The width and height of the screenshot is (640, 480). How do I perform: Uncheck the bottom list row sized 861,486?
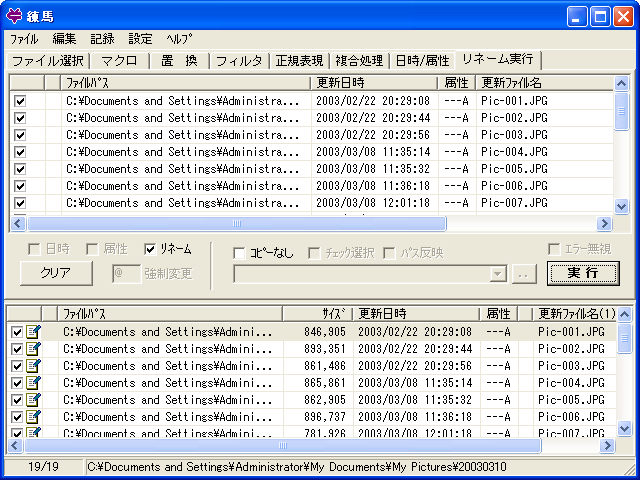pos(17,367)
